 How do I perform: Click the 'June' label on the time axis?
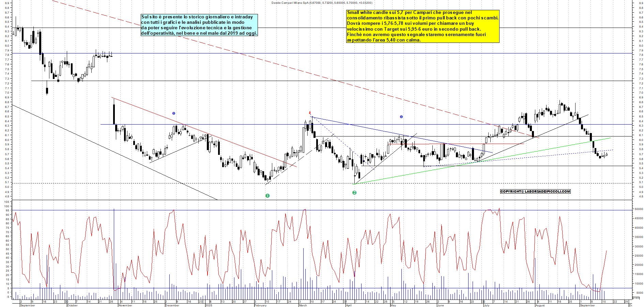pyautogui.click(x=441, y=305)
